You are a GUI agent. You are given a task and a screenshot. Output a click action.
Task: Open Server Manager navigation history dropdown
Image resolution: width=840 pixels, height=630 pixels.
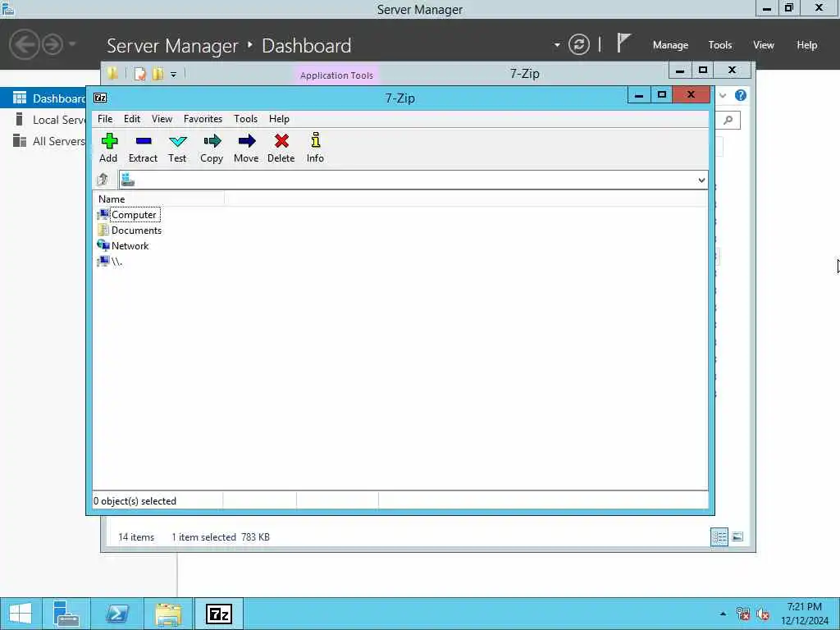pyautogui.click(x=72, y=44)
